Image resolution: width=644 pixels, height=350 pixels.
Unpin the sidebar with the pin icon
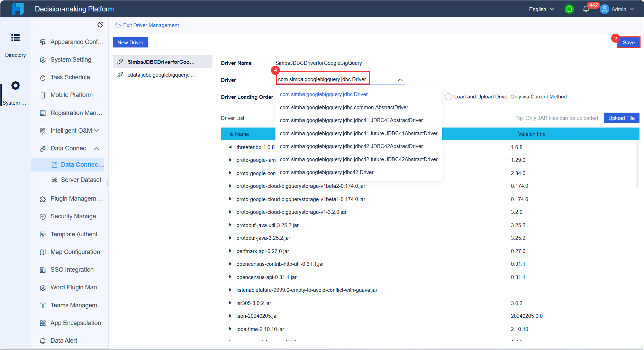(100, 25)
